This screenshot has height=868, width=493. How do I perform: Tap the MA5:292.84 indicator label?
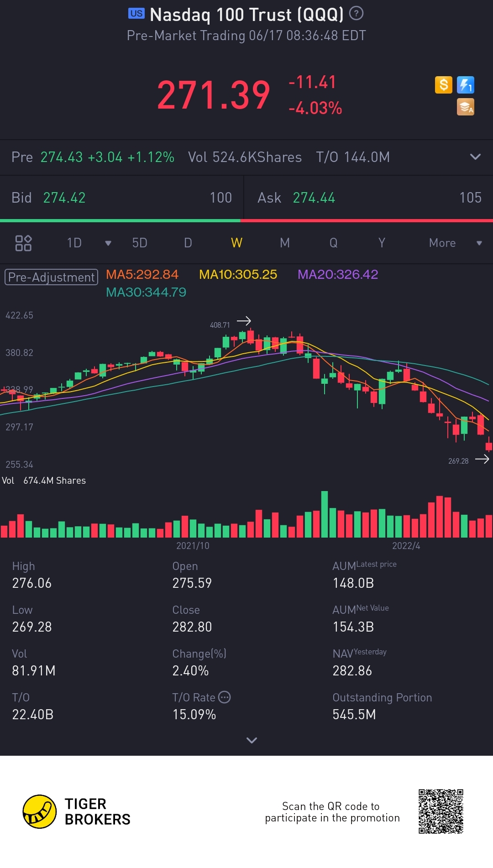tap(142, 274)
